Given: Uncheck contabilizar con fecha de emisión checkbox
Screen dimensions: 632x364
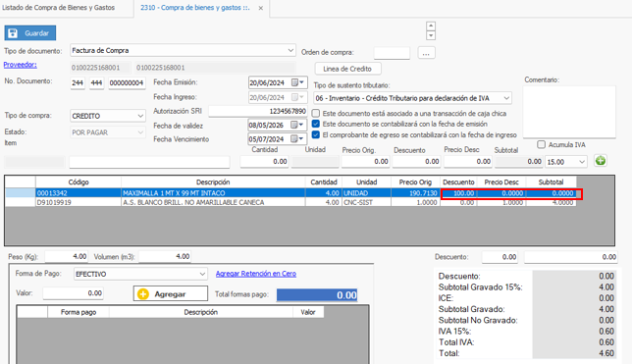Looking at the screenshot, I should click(x=316, y=124).
